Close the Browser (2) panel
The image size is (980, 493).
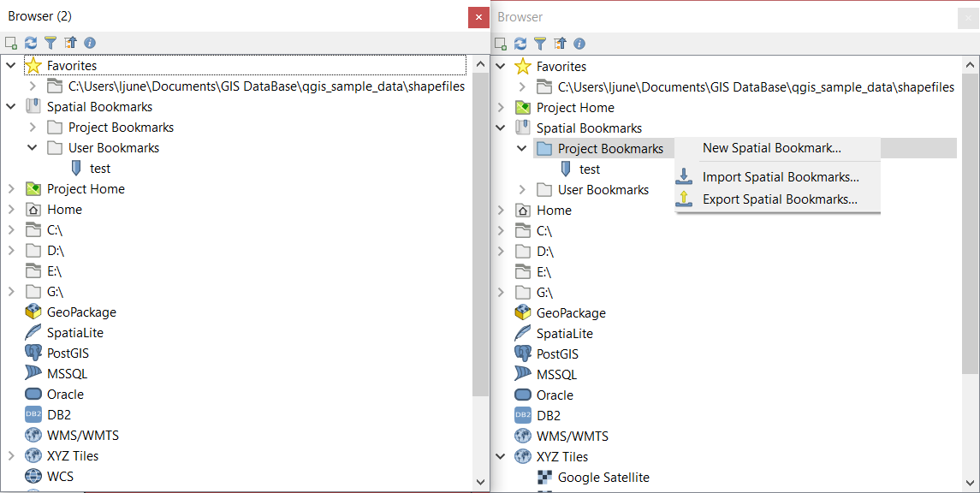(478, 17)
